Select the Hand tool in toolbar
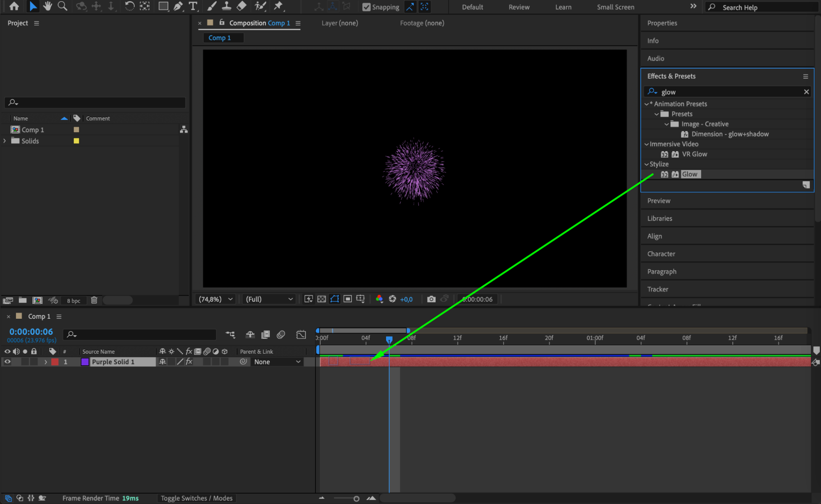Screen dimensions: 821x504 click(48, 6)
